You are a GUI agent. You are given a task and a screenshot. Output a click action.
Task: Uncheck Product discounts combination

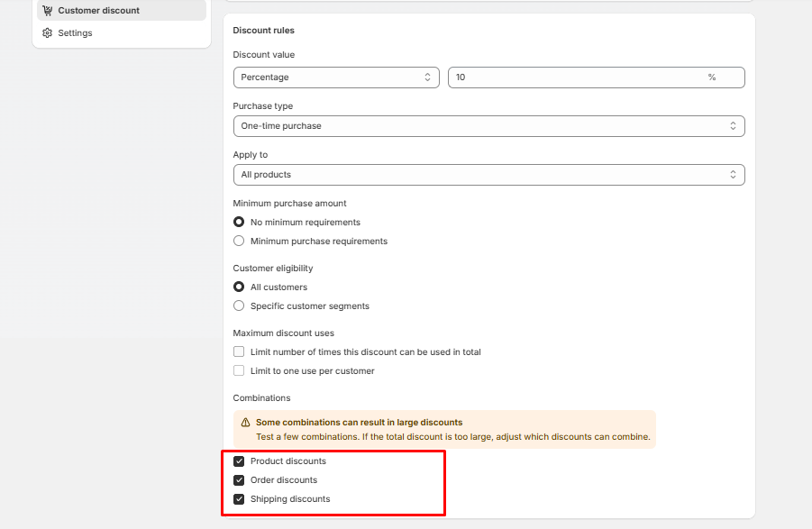239,461
